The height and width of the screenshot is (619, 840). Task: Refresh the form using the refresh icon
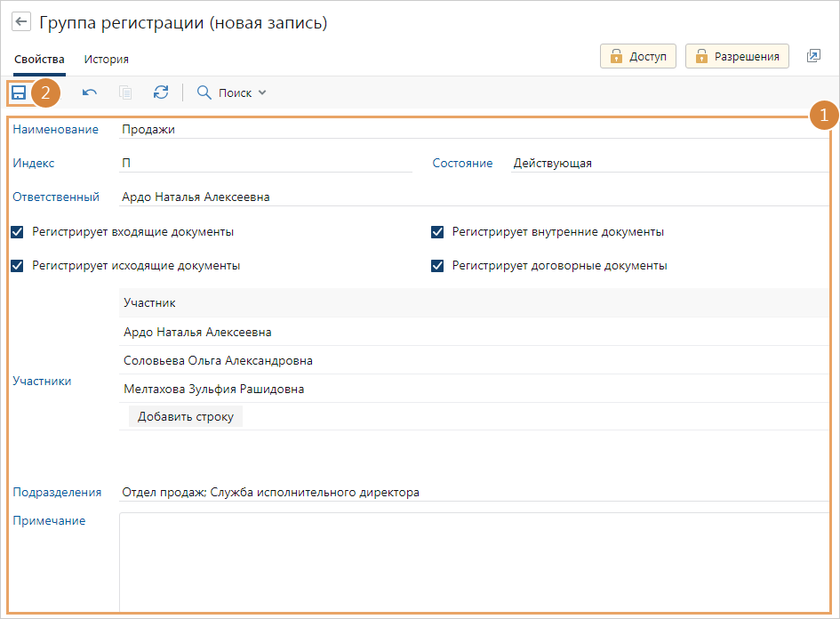[161, 92]
